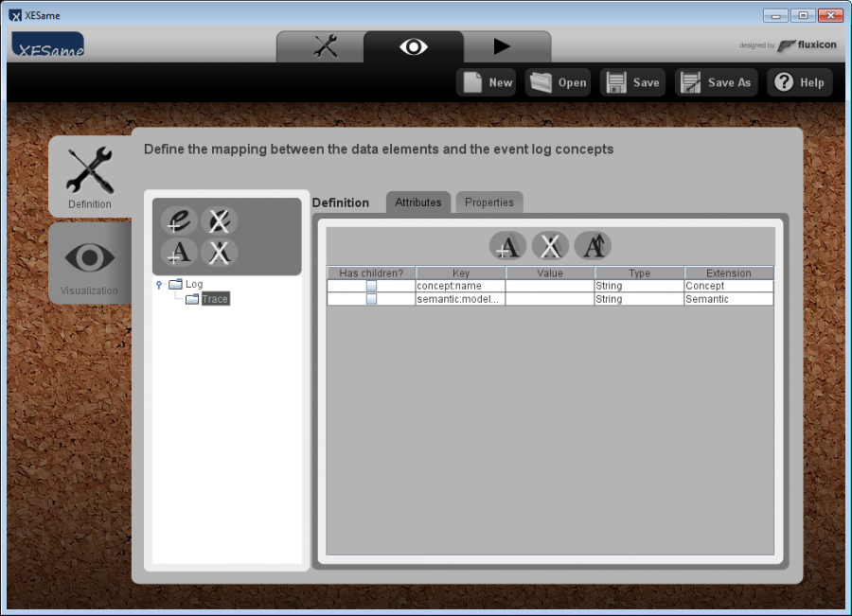Toggle Has children checkbox for concept:name
Image resolution: width=852 pixels, height=616 pixels.
coord(371,286)
